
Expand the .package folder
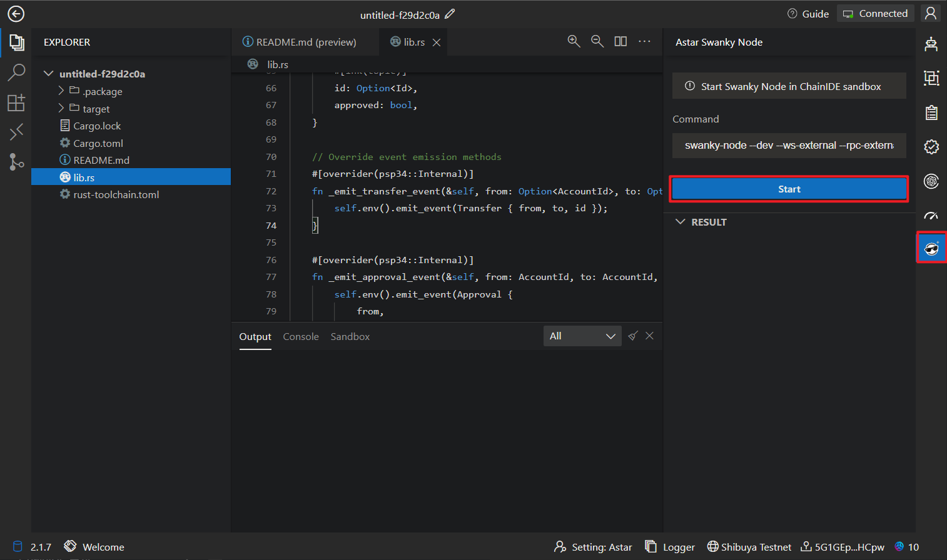[x=61, y=91]
